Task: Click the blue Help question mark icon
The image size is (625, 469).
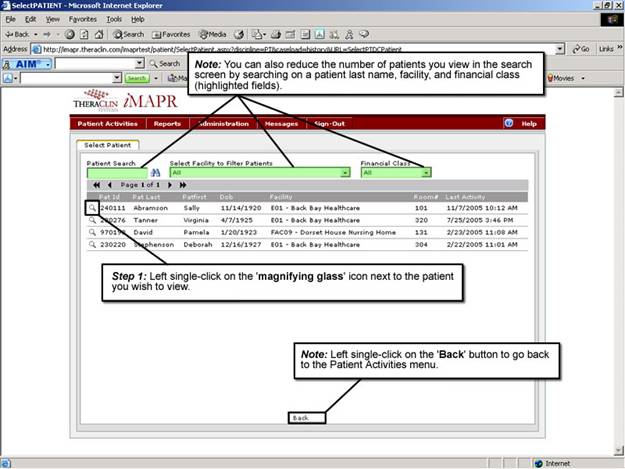Action: 509,123
